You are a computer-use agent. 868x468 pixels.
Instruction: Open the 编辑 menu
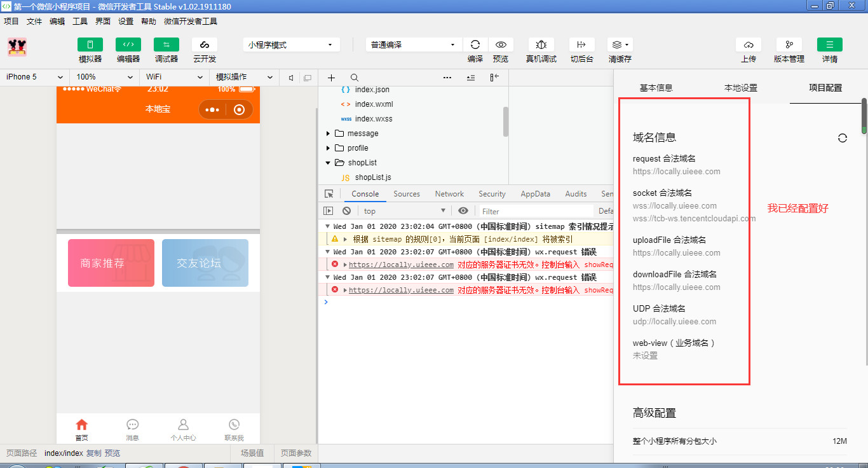[57, 21]
